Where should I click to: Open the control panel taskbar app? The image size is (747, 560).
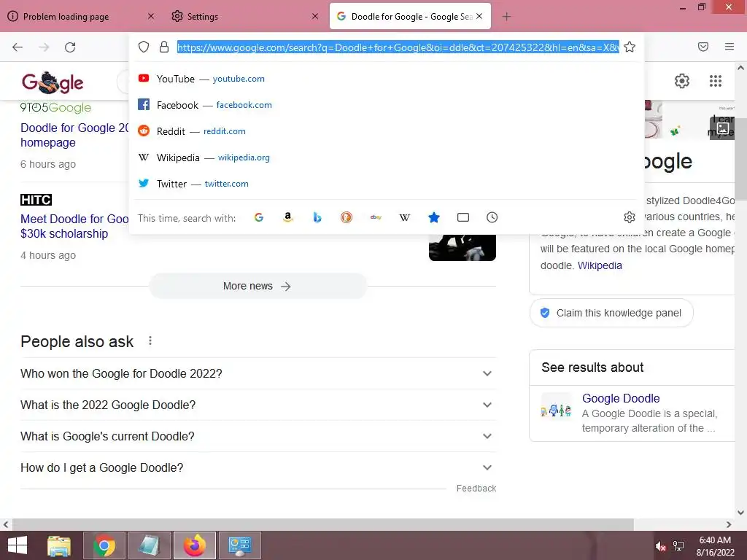coord(239,545)
